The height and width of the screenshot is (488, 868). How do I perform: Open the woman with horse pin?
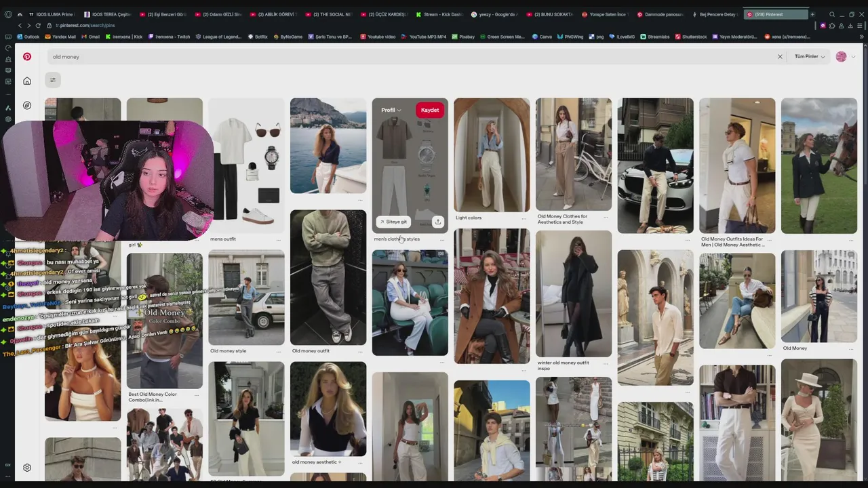(818, 165)
